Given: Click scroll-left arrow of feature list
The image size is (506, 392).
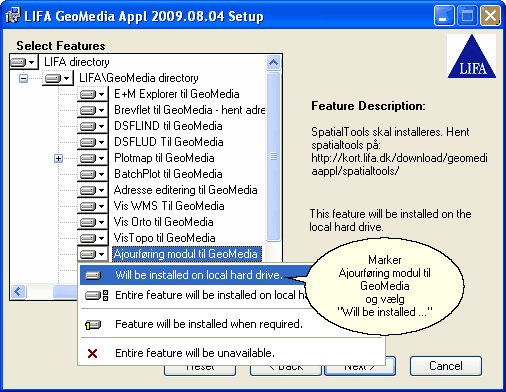Looking at the screenshot, I should coord(18,292).
